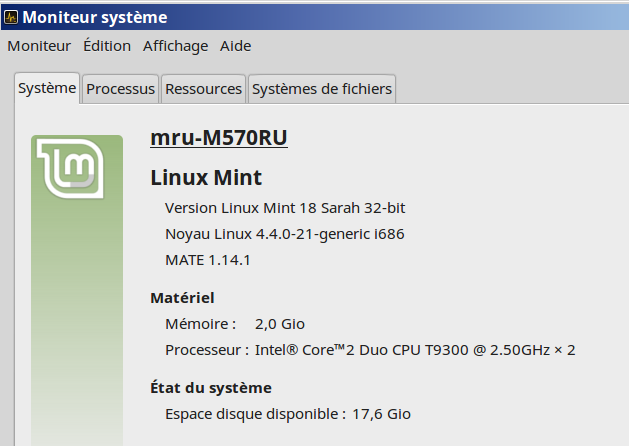
Task: Click the Linux Mint distribution heading
Action: pyautogui.click(x=206, y=178)
